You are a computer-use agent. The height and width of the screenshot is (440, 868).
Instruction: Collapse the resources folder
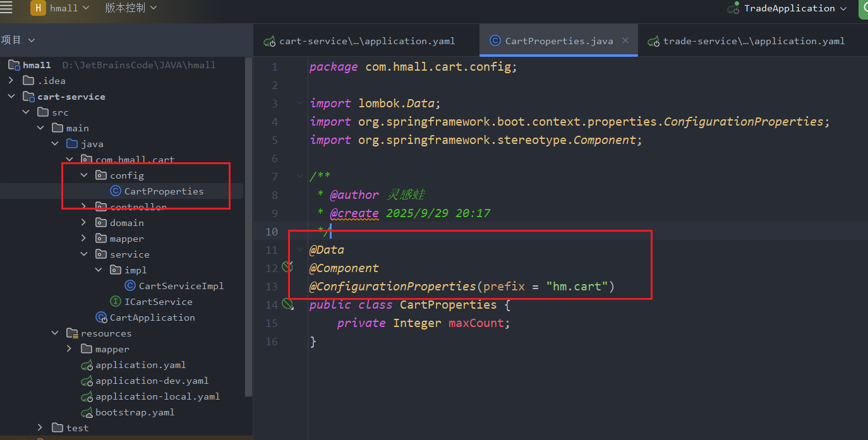(55, 333)
